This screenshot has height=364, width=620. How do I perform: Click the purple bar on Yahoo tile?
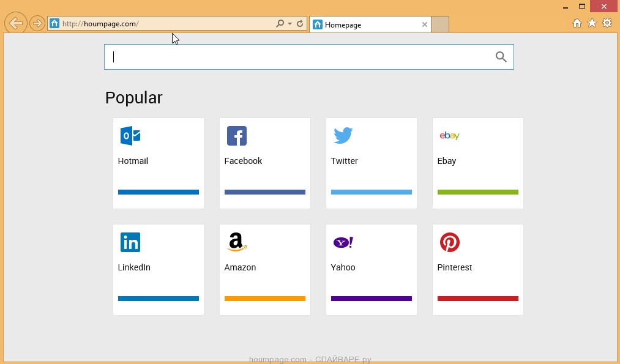(372, 299)
